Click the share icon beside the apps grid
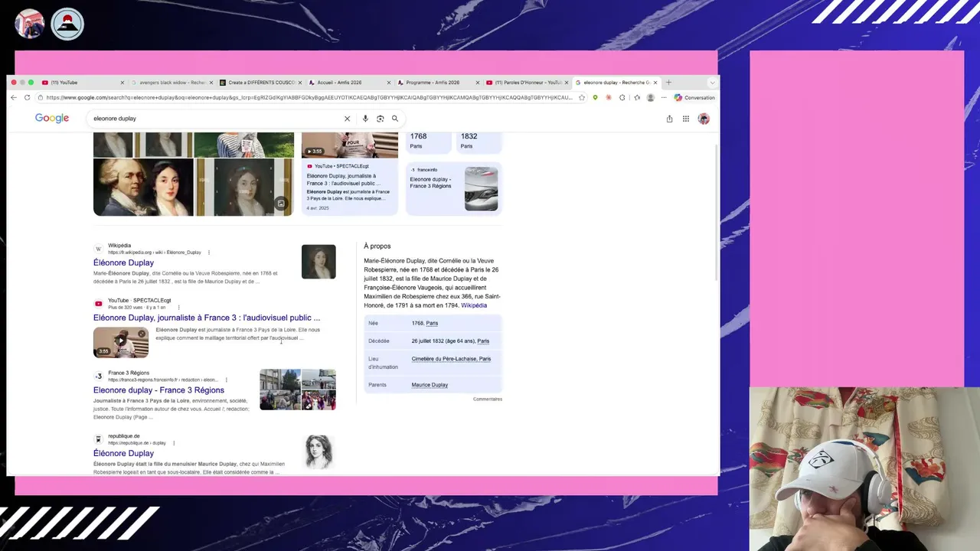Viewport: 980px width, 551px height. pos(669,119)
